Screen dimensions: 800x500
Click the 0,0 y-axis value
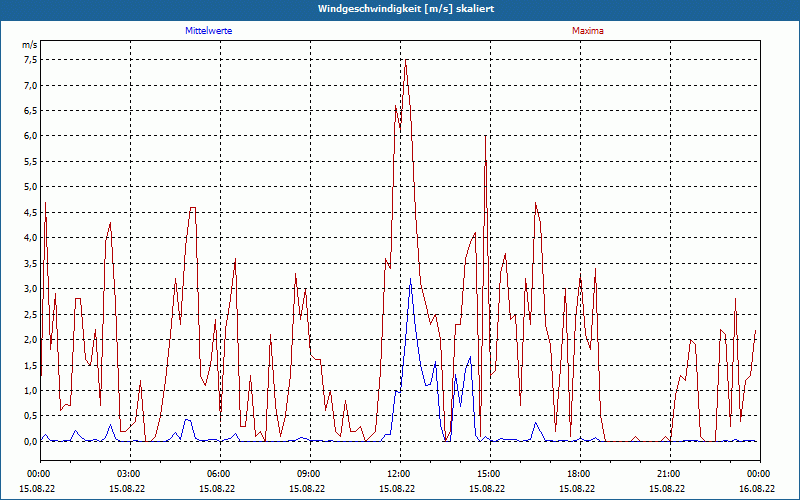pos(31,441)
